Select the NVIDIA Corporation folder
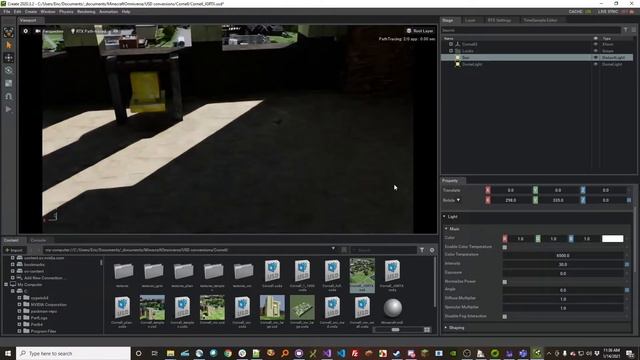Viewport: 640px width, 360px height. (x=48, y=305)
